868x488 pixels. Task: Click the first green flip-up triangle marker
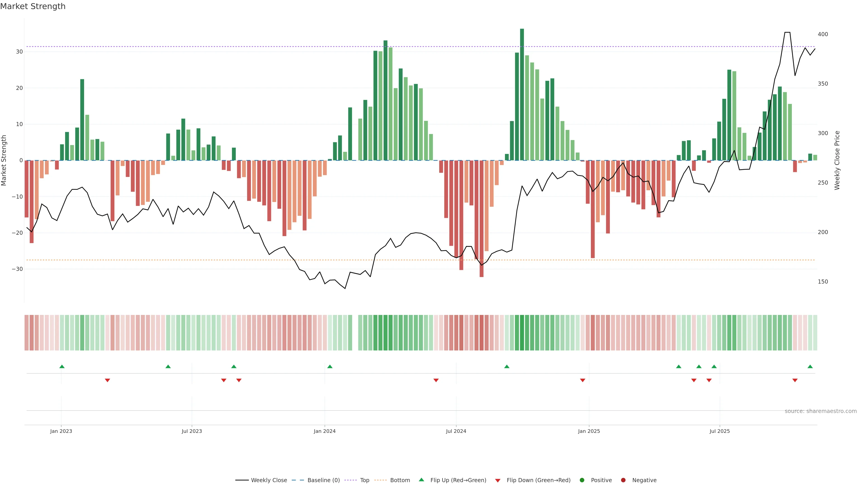(62, 366)
